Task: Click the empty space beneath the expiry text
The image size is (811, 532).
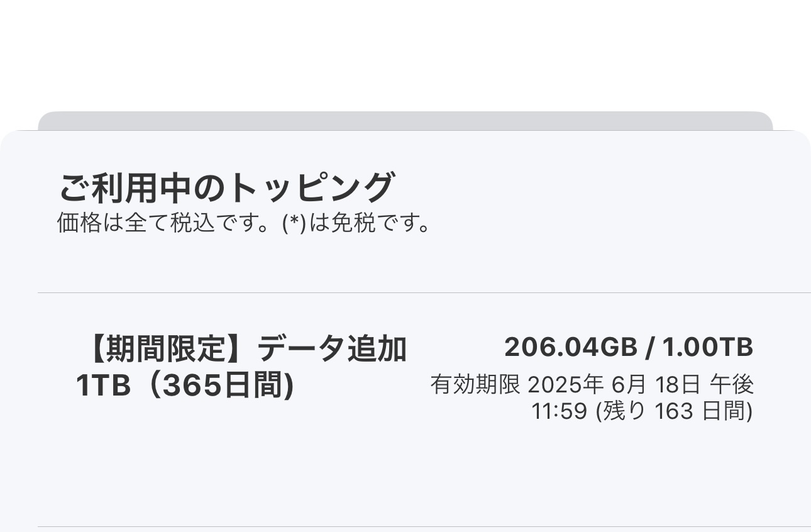Action: pyautogui.click(x=591, y=472)
